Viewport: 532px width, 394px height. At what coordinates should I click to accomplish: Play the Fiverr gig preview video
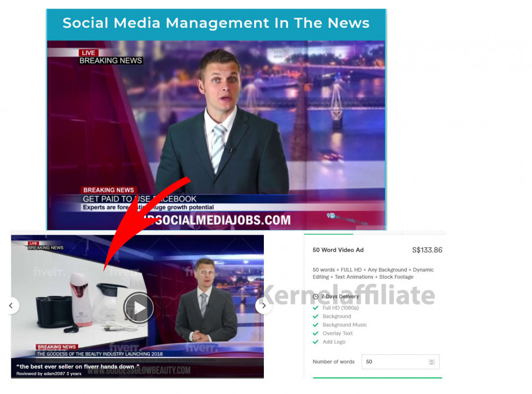tap(139, 308)
